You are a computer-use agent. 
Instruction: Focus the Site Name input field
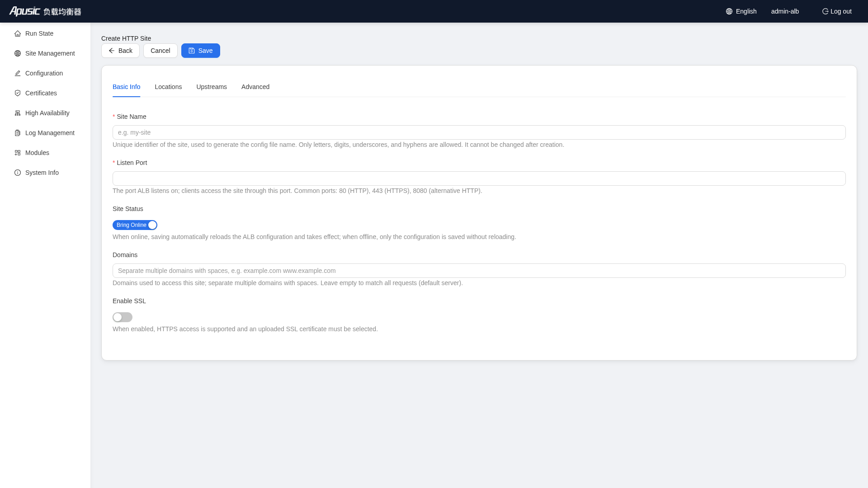pyautogui.click(x=479, y=132)
